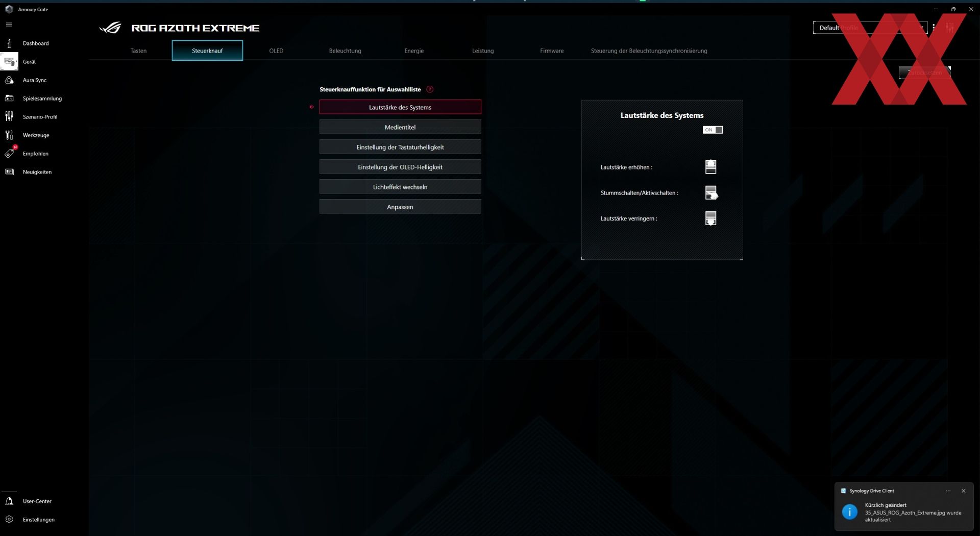The height and width of the screenshot is (536, 980).
Task: Open the Werkzeuge tools icon
Action: (9, 135)
